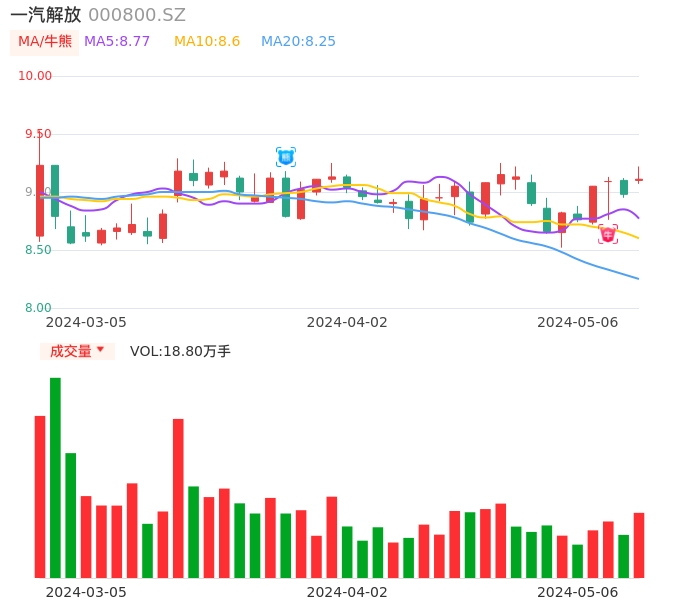This screenshot has height=606, width=686.
Task: Click the blue bear signal marker icon
Action: (x=286, y=157)
